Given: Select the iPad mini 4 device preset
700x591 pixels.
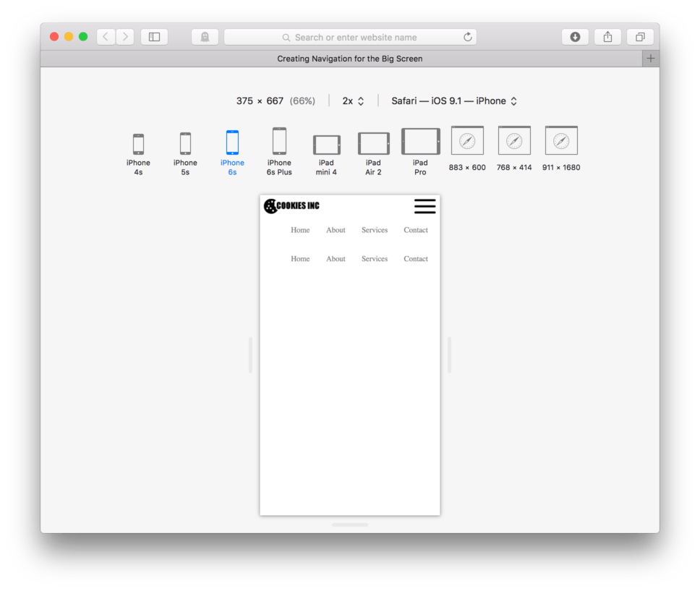Looking at the screenshot, I should (x=326, y=156).
